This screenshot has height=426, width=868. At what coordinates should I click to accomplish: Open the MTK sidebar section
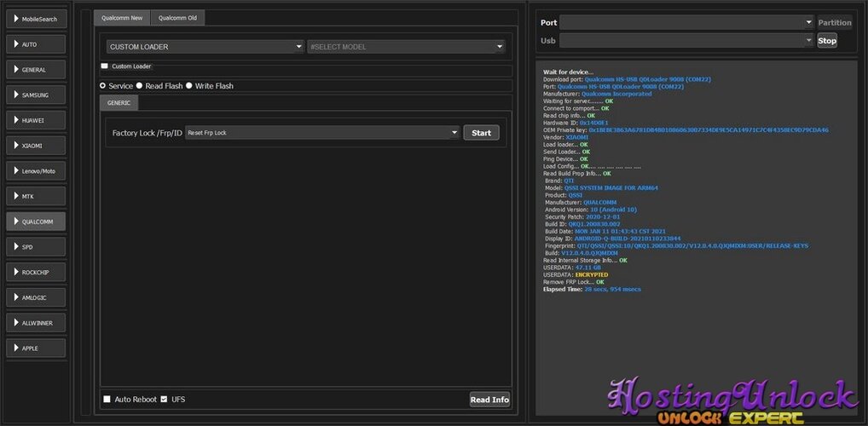click(36, 196)
